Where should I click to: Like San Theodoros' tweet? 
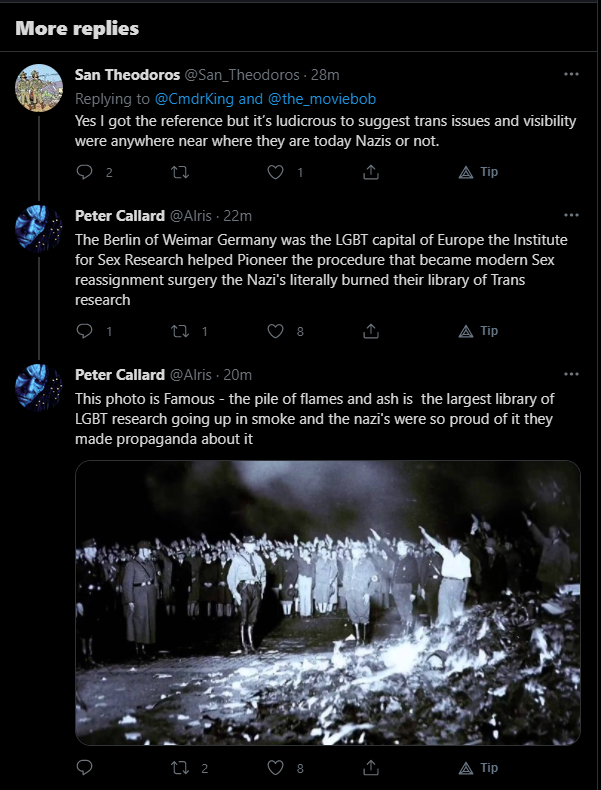[275, 172]
